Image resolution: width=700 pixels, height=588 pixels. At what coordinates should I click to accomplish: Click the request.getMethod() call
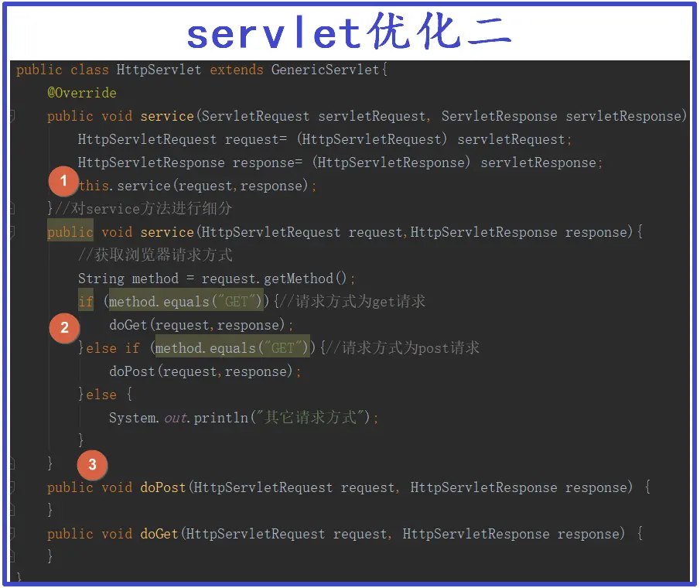pos(274,279)
